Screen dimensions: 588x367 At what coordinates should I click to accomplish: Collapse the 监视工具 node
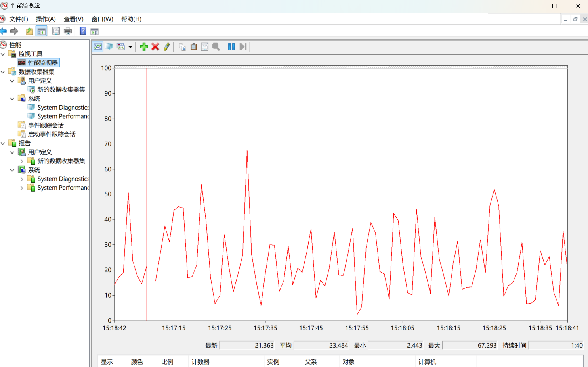click(3, 54)
